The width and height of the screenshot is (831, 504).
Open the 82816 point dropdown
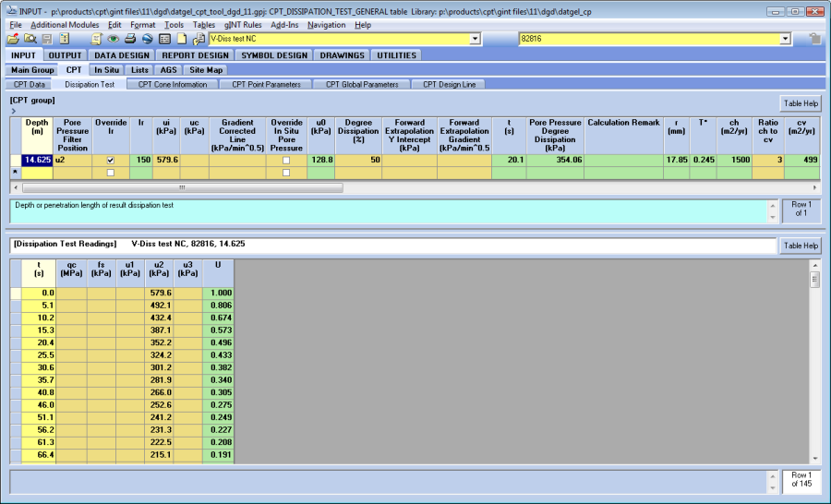[785, 39]
